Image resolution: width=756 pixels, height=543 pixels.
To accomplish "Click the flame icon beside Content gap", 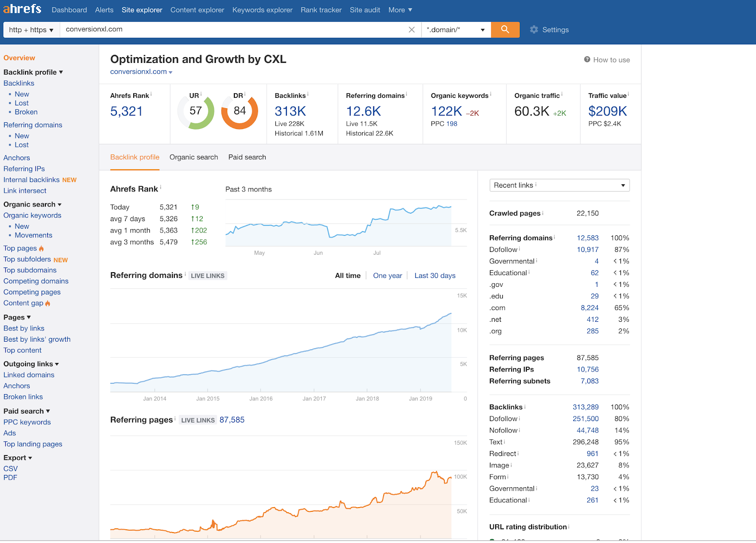I will (48, 303).
